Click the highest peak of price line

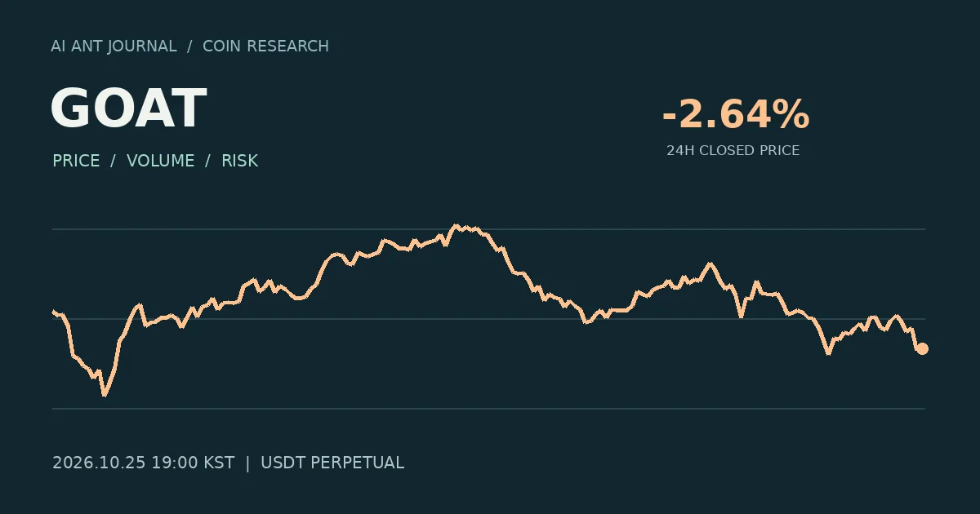[x=456, y=226]
